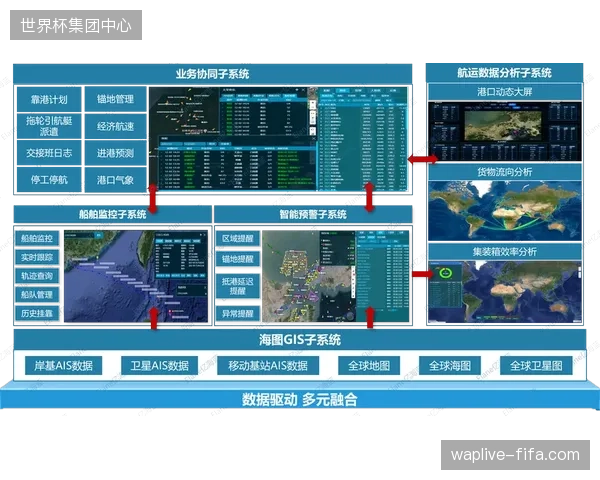The height and width of the screenshot is (480, 600).
Task: Open the container efficiency map thumbnail
Action: (505, 292)
